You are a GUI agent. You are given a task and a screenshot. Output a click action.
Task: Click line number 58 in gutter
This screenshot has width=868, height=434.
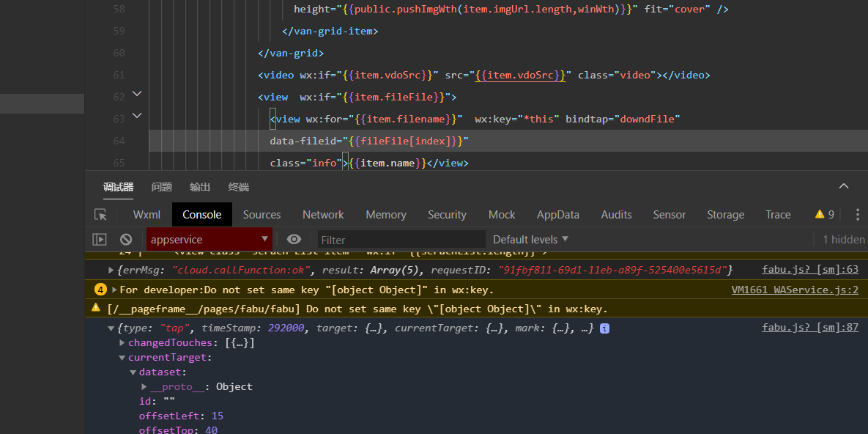click(119, 10)
